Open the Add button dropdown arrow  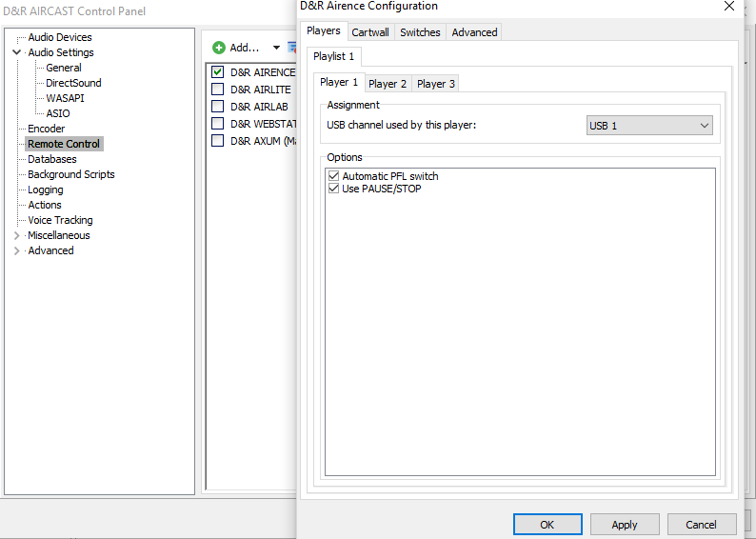[276, 48]
